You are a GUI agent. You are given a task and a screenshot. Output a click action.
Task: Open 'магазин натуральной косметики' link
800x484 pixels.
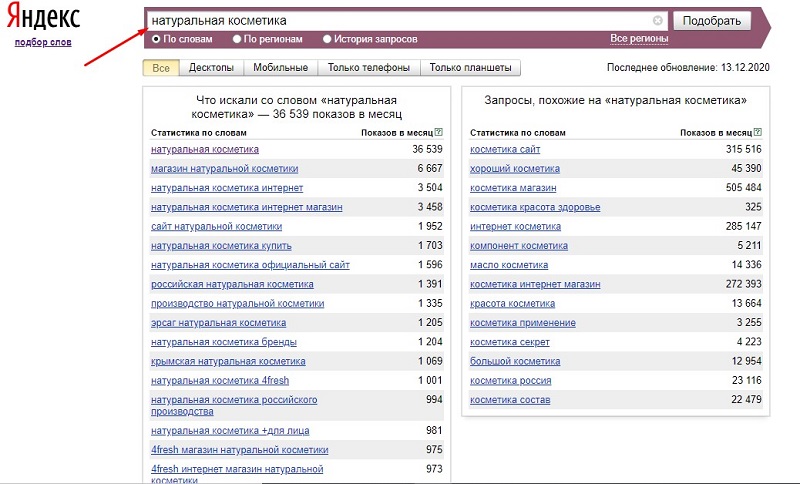pyautogui.click(x=224, y=169)
